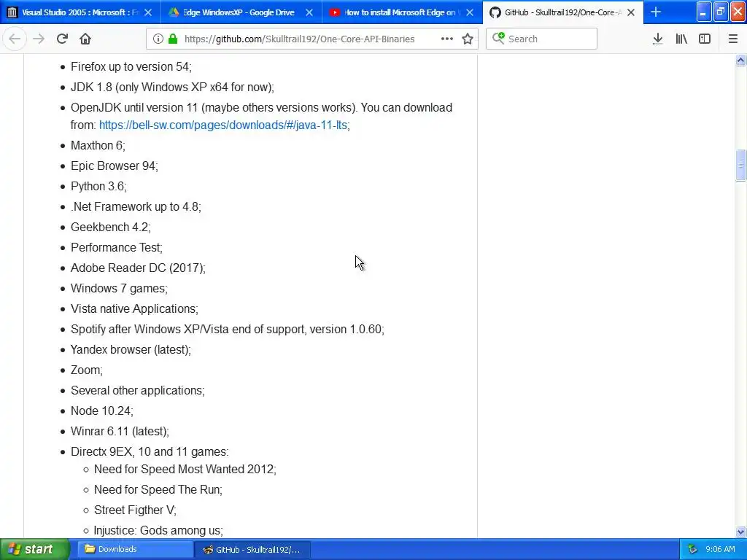Click 'Performance Test' list item
The width and height of the screenshot is (747, 560).
pyautogui.click(x=116, y=248)
